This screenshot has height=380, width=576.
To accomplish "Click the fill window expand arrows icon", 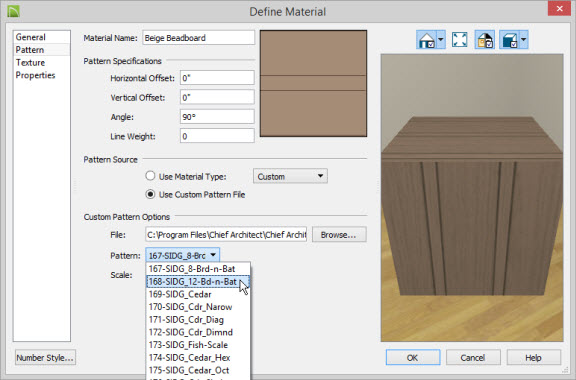I will click(x=460, y=40).
